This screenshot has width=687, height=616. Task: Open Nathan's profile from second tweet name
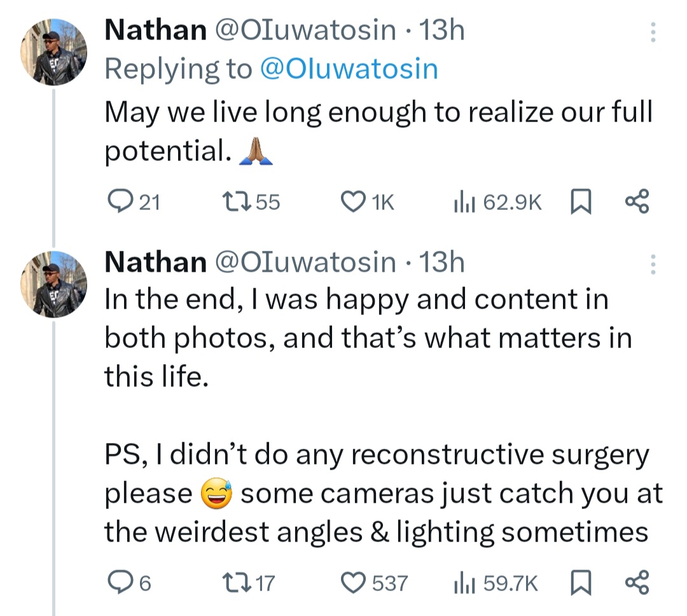coord(155,262)
